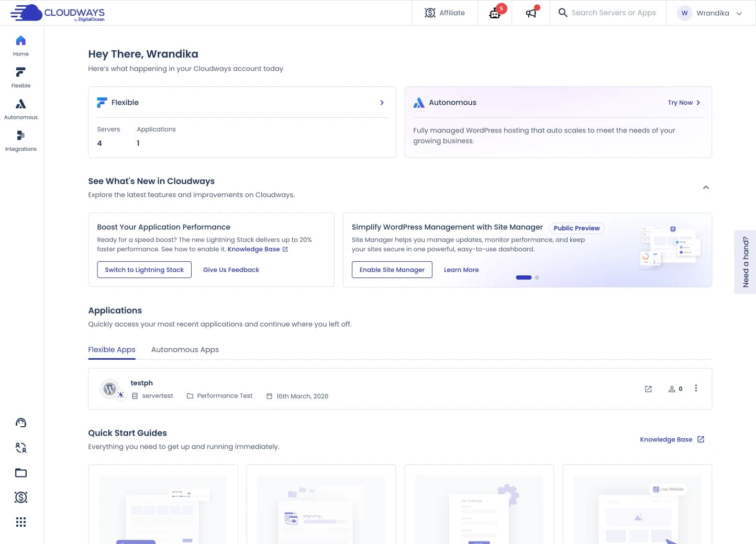This screenshot has height=544, width=756.
Task: View announcements via the megaphone icon
Action: 530,13
